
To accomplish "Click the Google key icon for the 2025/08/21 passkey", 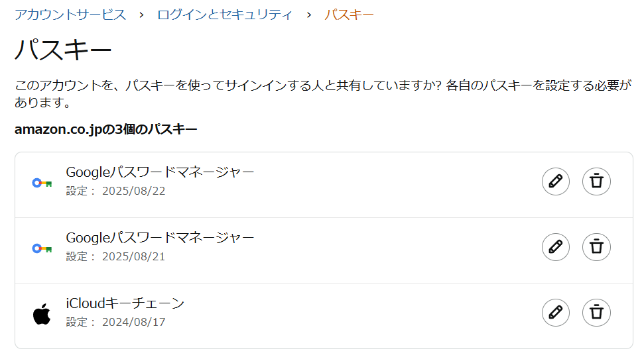I will (42, 248).
